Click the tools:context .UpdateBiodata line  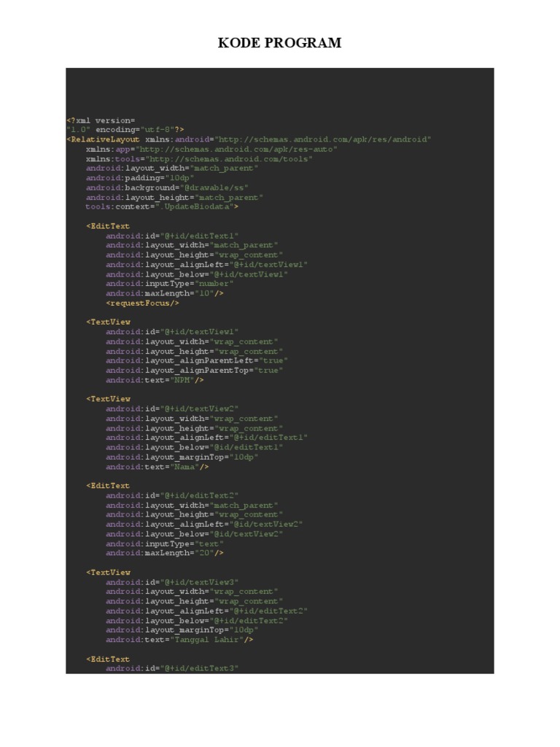click(162, 206)
